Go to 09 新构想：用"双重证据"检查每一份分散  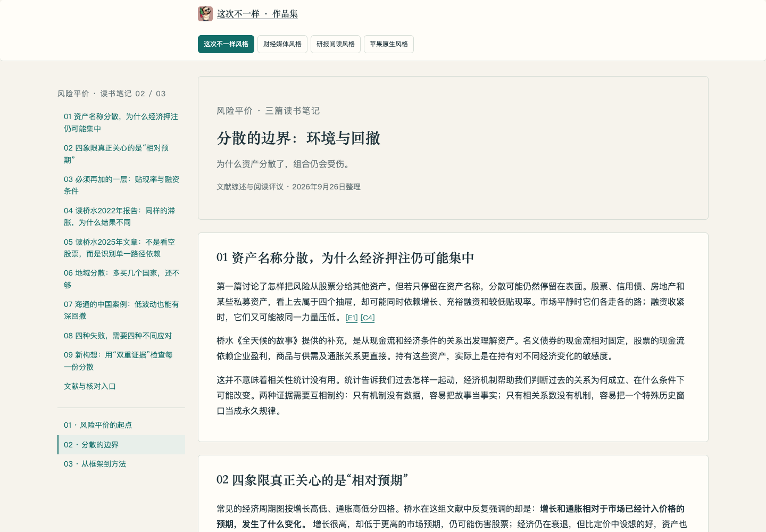121,361
